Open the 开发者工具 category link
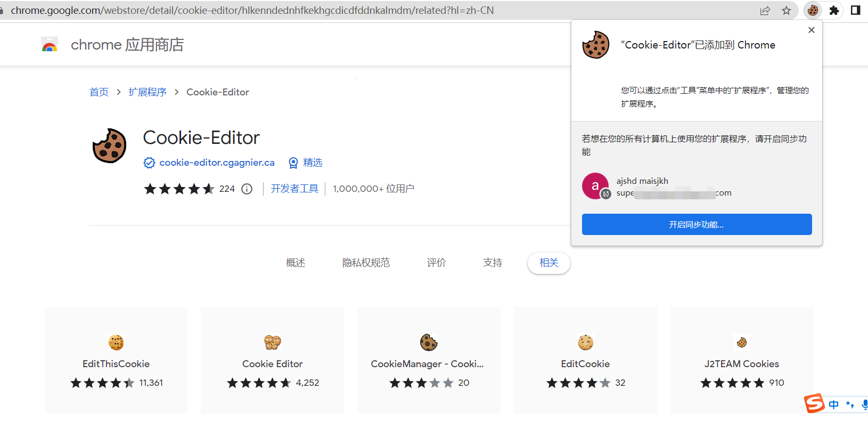 click(x=294, y=189)
